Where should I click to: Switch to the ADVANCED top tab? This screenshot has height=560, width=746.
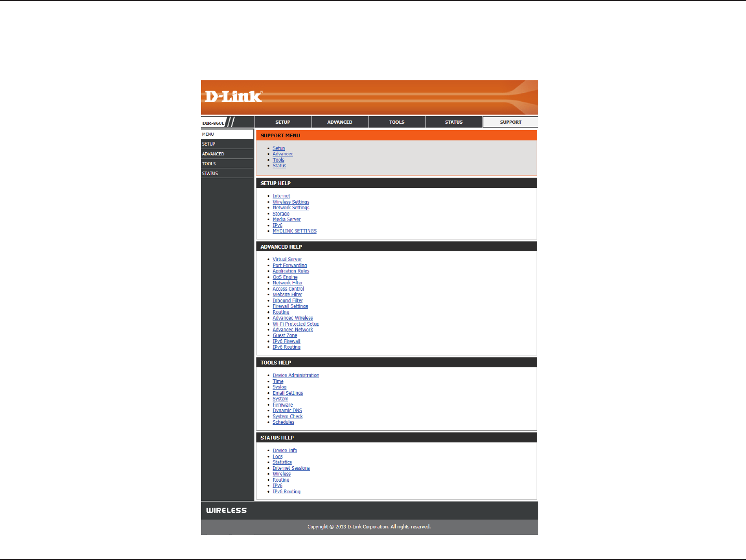click(x=340, y=122)
